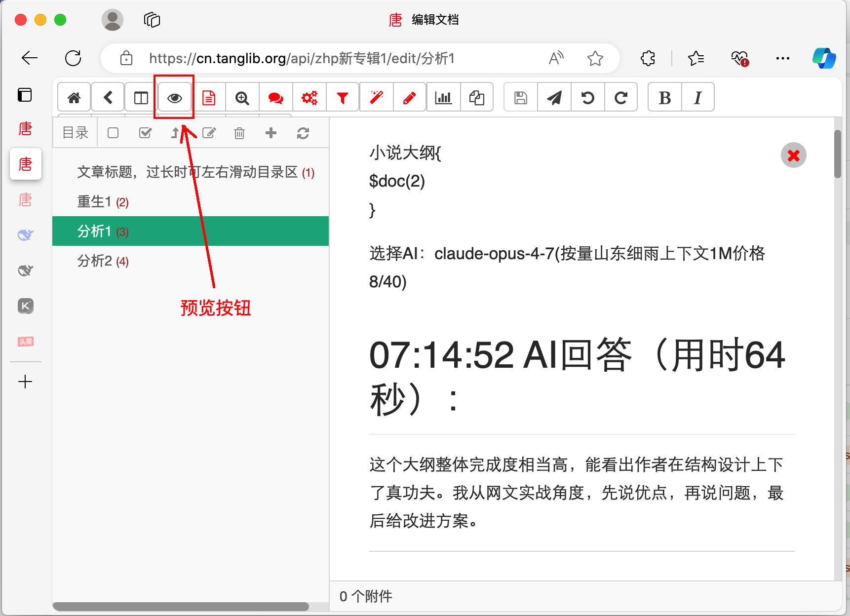Image resolution: width=850 pixels, height=616 pixels.
Task: Open the tab workspaces icon
Action: (152, 20)
